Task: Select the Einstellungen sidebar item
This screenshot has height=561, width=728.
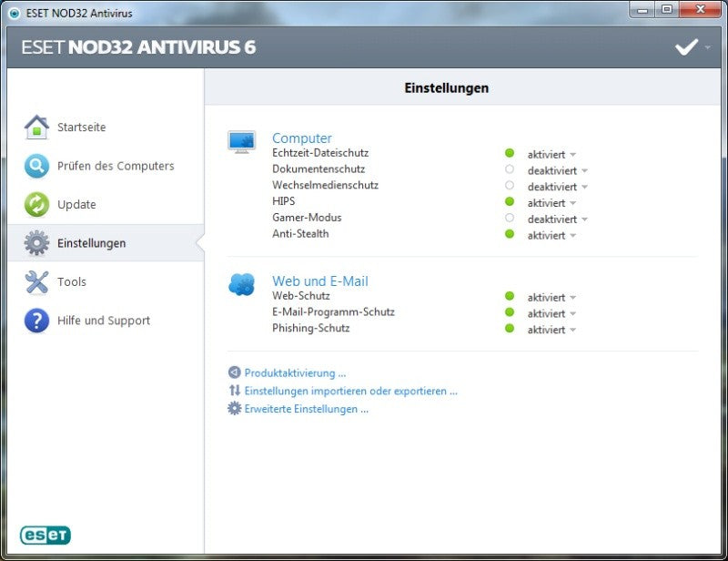Action: 106,242
